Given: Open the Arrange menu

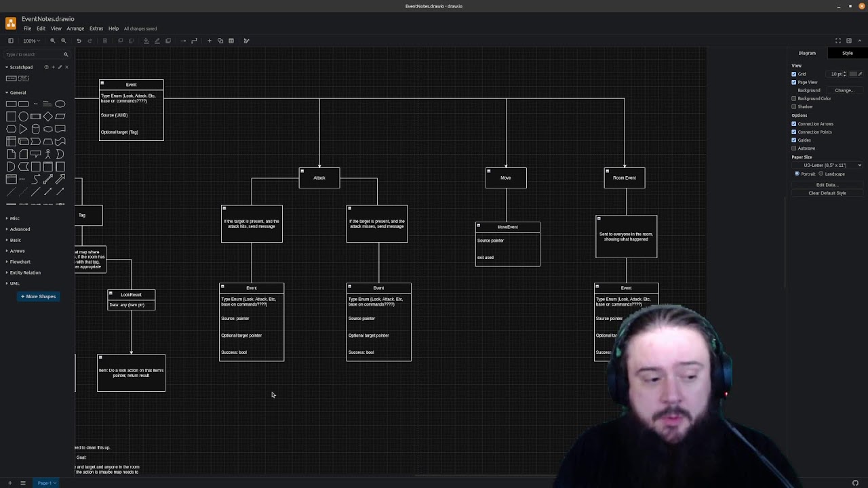Looking at the screenshot, I should (x=75, y=28).
